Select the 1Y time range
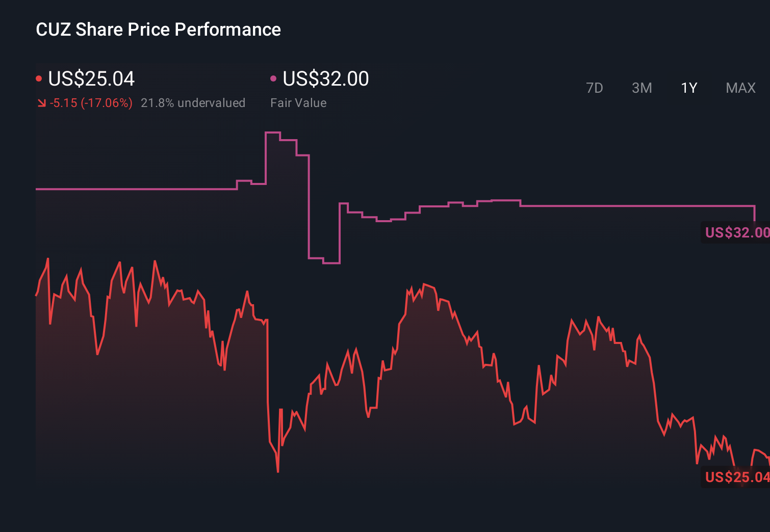This screenshot has width=770, height=532. coord(688,88)
